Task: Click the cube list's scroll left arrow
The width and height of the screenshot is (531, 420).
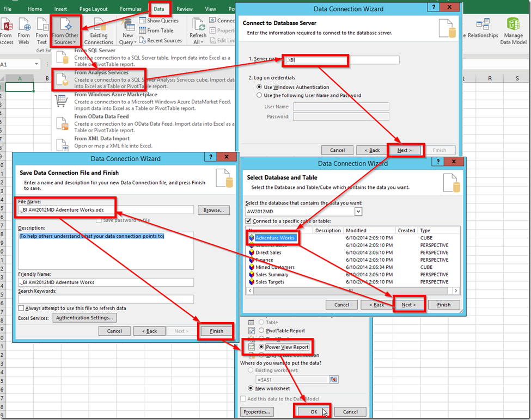Action: (x=251, y=291)
